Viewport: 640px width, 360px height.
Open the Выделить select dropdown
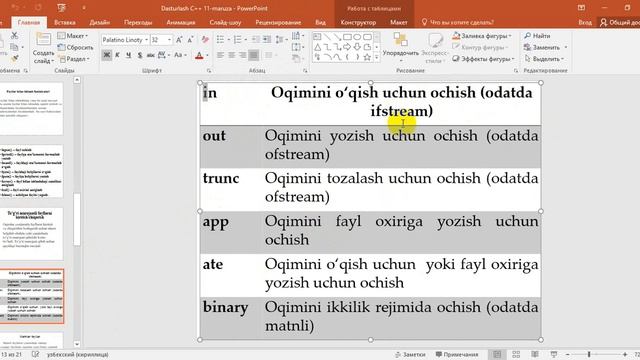point(544,59)
